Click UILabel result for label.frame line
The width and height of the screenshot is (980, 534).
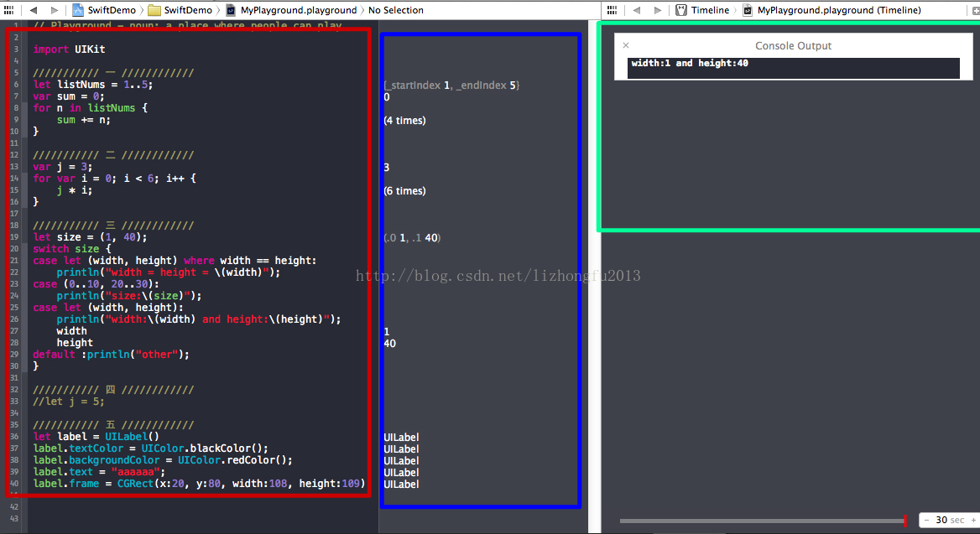(x=401, y=484)
